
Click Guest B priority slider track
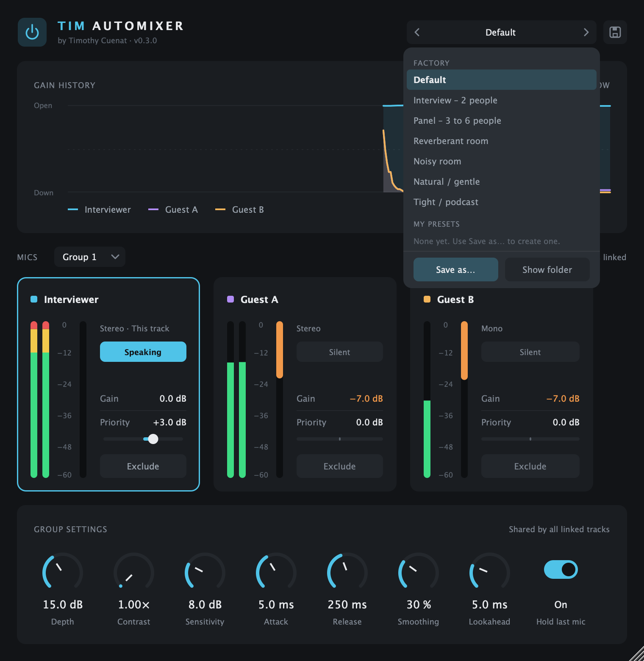point(530,439)
